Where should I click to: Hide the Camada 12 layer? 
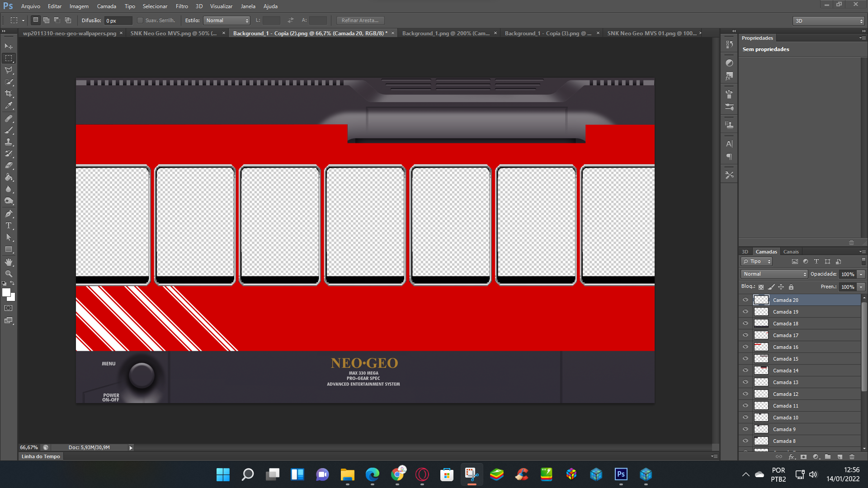745,394
